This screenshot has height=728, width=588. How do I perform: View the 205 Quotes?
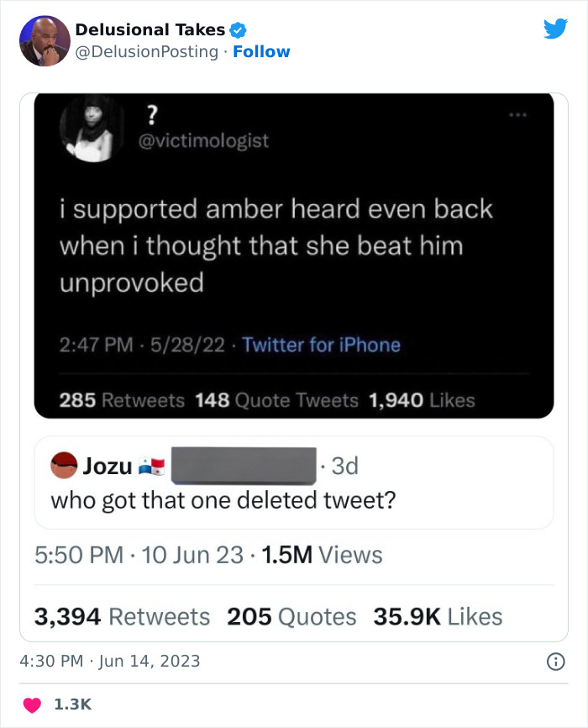pos(291,616)
